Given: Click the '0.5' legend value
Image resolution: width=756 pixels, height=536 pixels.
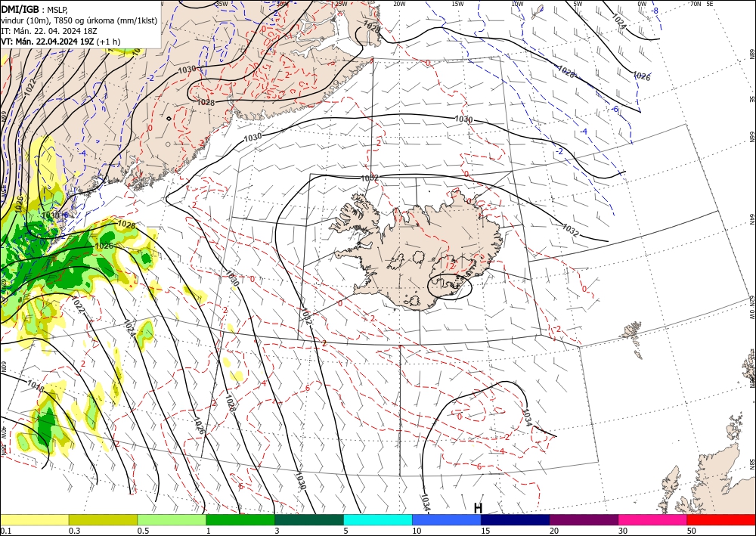Looking at the screenshot, I should tap(143, 531).
